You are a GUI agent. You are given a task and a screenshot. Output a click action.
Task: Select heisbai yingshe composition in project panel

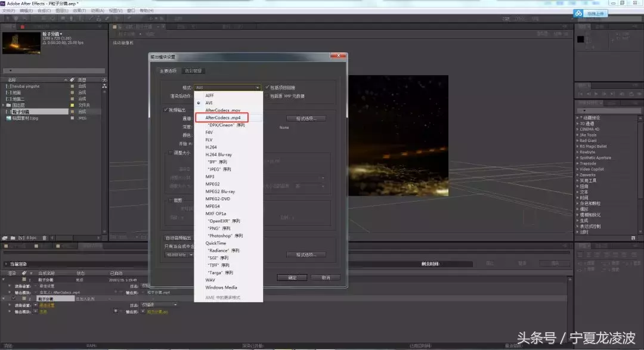26,86
